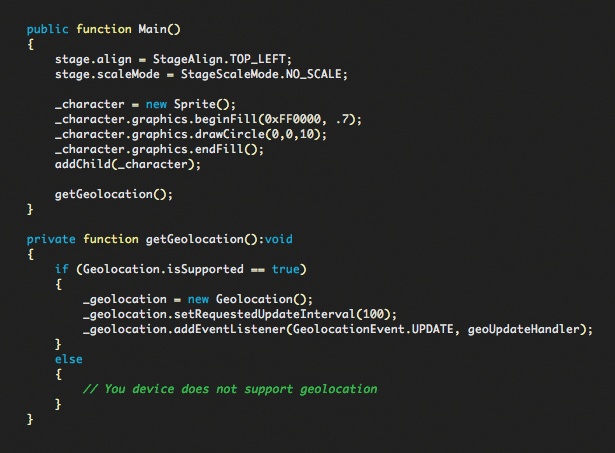
Task: Click the 'if' keyword
Action: click(62, 269)
